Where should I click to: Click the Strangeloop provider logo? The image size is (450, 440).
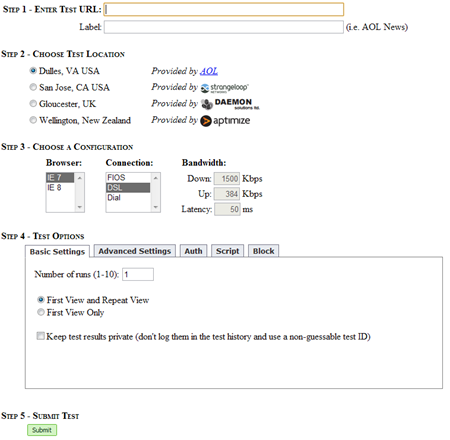pyautogui.click(x=225, y=88)
